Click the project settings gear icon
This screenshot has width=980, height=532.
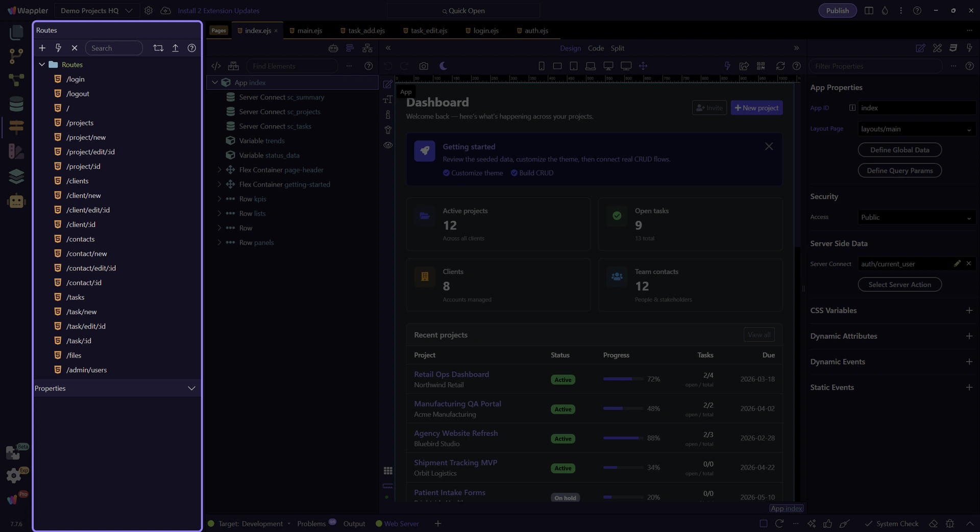tap(149, 11)
